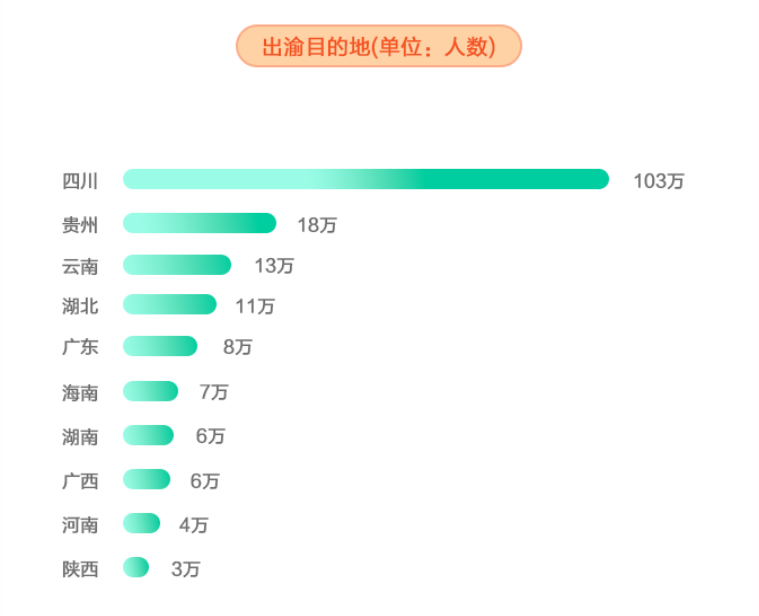The width and height of the screenshot is (759, 616).
Task: Click the 出渝目的地 title badge
Action: pyautogui.click(x=379, y=46)
